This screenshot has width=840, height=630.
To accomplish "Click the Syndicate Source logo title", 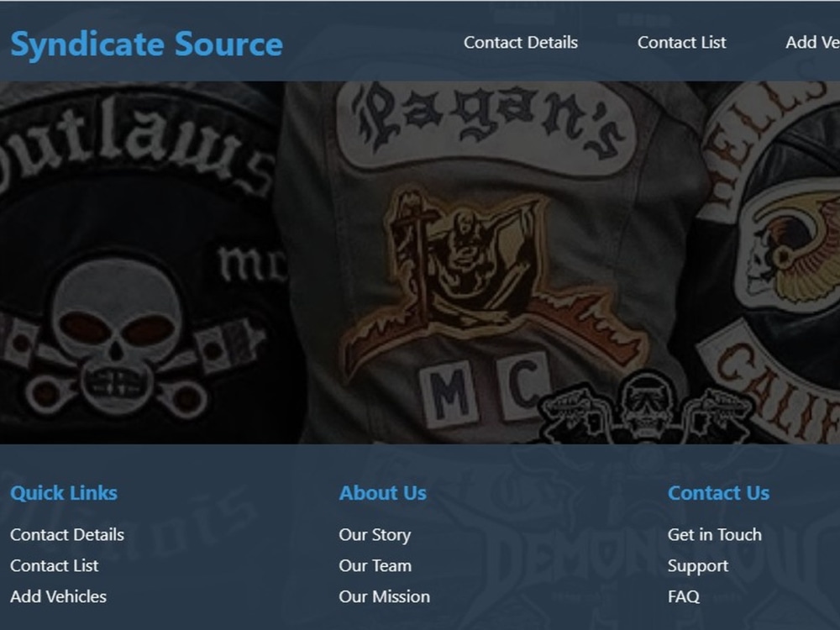I will [x=146, y=44].
